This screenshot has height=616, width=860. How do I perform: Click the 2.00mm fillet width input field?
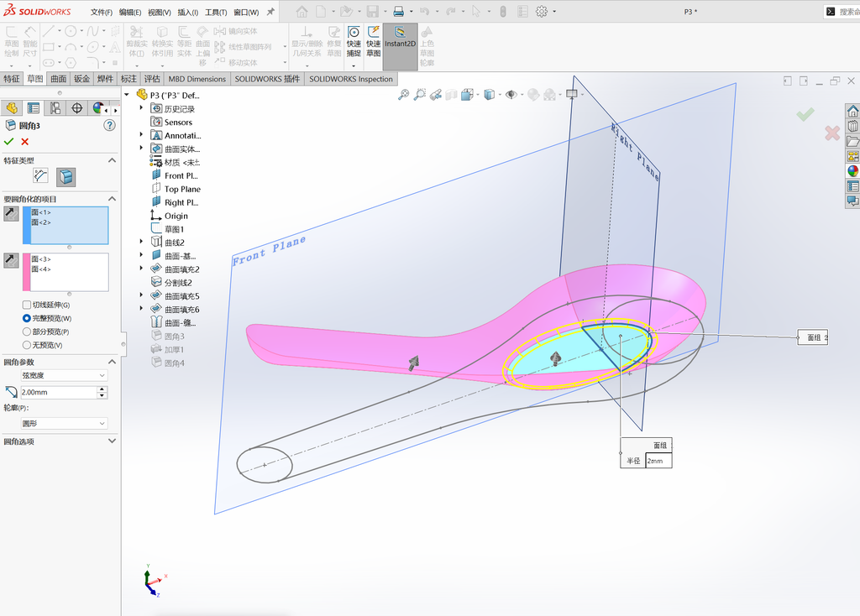(x=59, y=393)
